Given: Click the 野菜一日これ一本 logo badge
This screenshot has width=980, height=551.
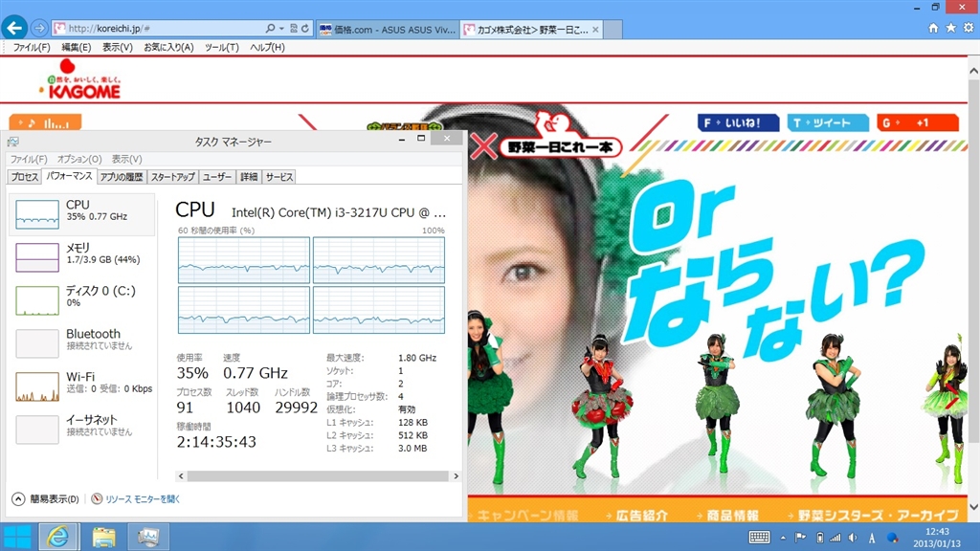Looking at the screenshot, I should click(x=561, y=146).
